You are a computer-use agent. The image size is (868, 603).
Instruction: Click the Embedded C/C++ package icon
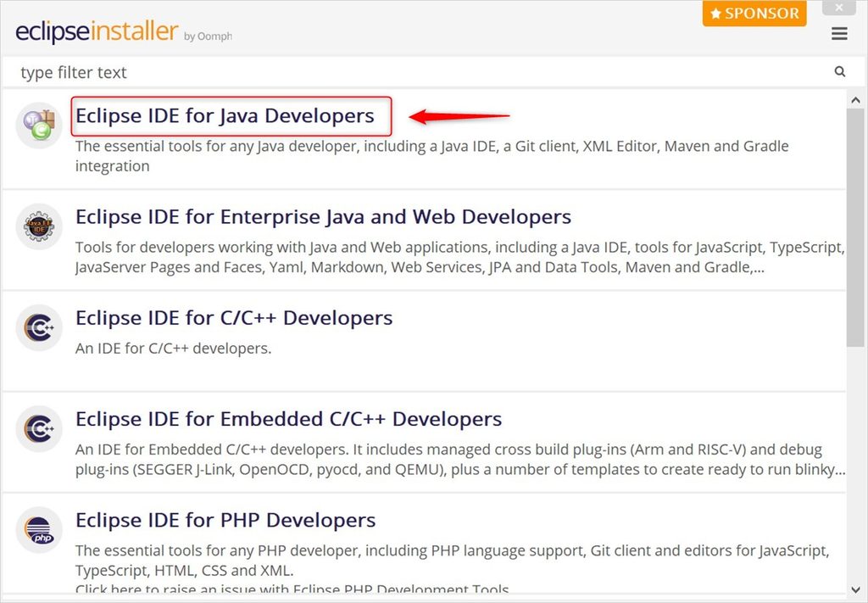coord(39,428)
